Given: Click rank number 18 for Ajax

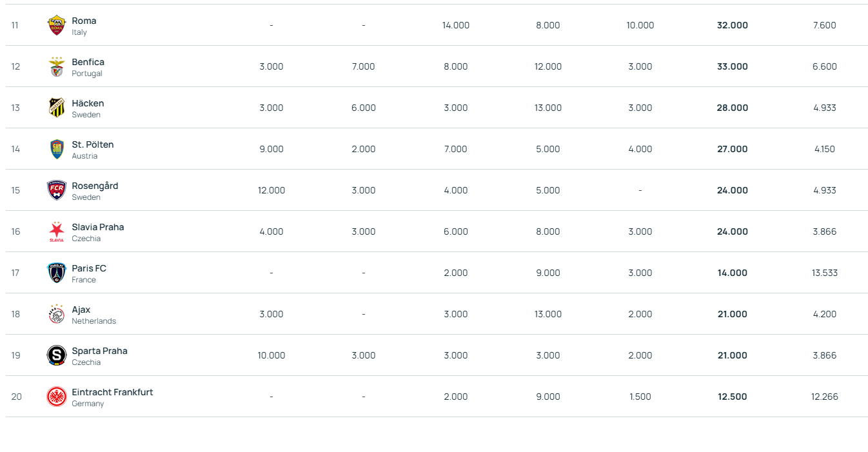Looking at the screenshot, I should pyautogui.click(x=15, y=314).
